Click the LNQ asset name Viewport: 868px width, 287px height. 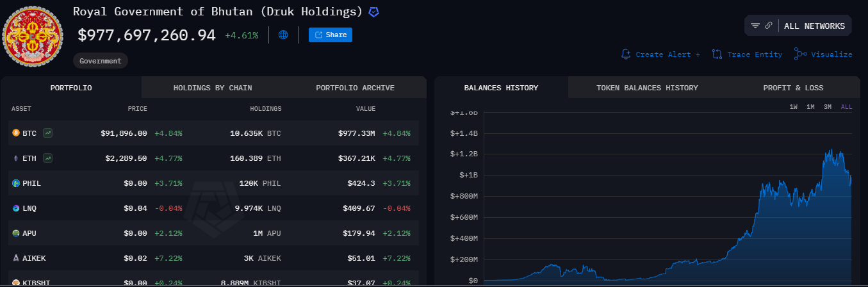[x=29, y=208]
